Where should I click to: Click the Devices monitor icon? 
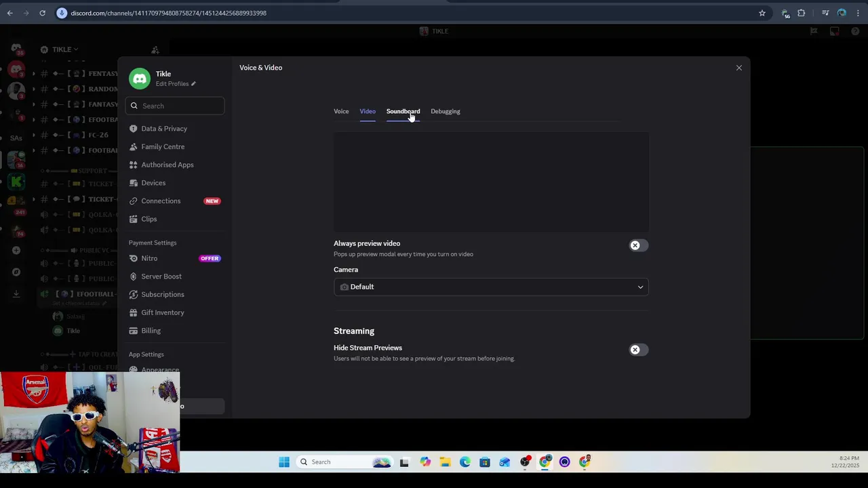[x=134, y=183]
